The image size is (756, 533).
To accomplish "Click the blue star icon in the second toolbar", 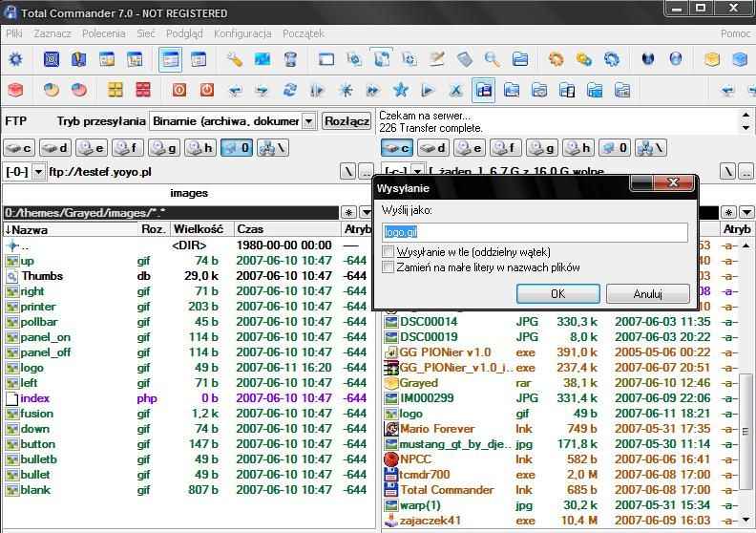I will click(x=401, y=90).
